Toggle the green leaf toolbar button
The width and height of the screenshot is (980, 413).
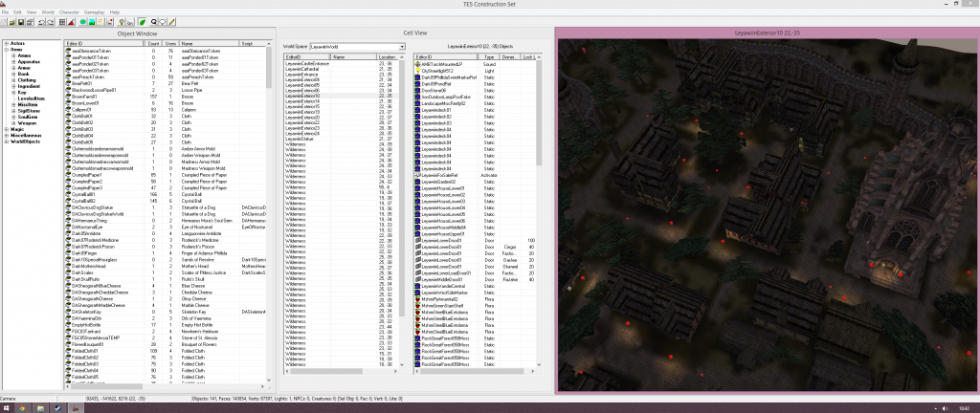point(143,22)
